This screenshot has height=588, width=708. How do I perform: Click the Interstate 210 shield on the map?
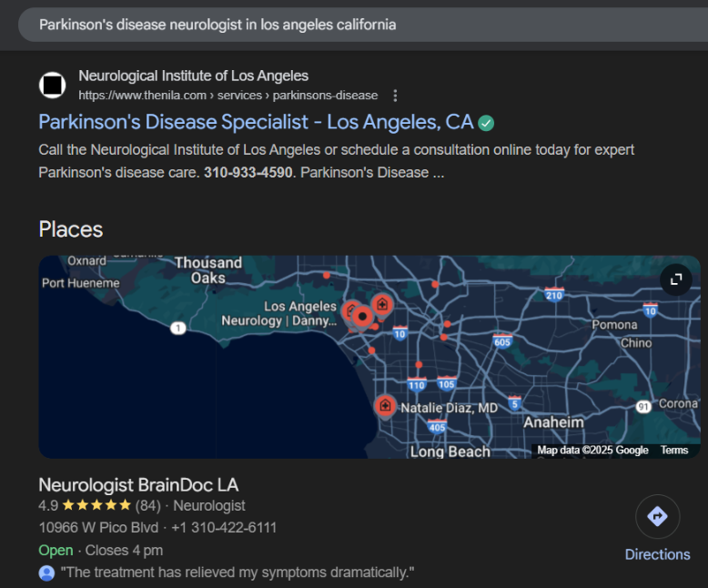(x=553, y=294)
